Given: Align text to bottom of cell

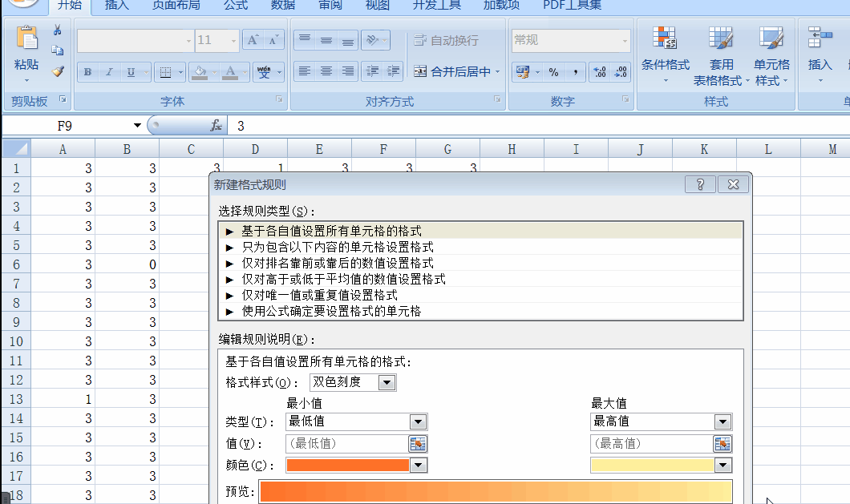Looking at the screenshot, I should [347, 40].
